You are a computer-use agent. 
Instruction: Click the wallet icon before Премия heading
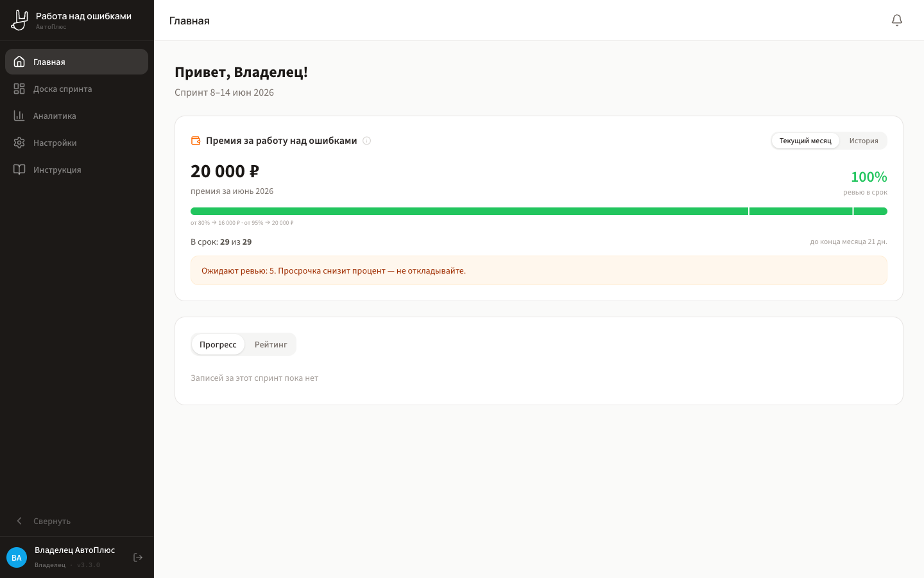196,141
